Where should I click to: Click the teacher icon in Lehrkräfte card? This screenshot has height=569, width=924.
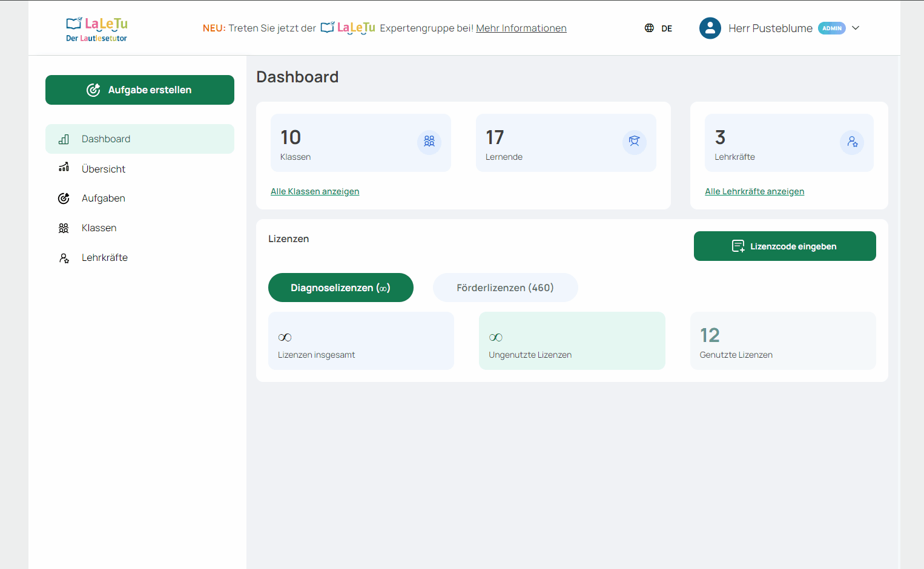point(852,142)
